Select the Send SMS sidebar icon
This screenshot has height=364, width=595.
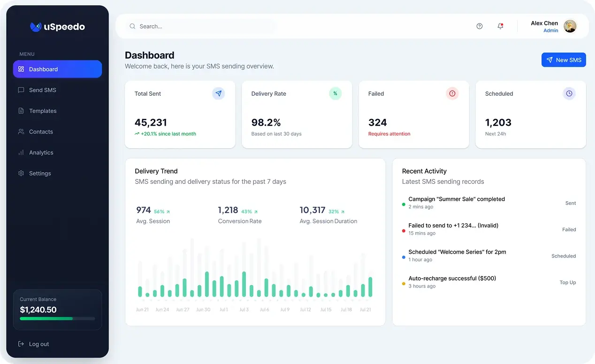coord(20,90)
